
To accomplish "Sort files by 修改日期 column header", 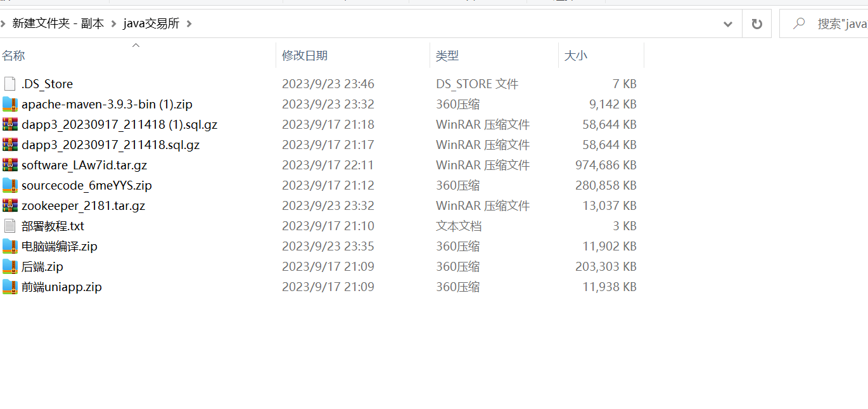I will [305, 56].
